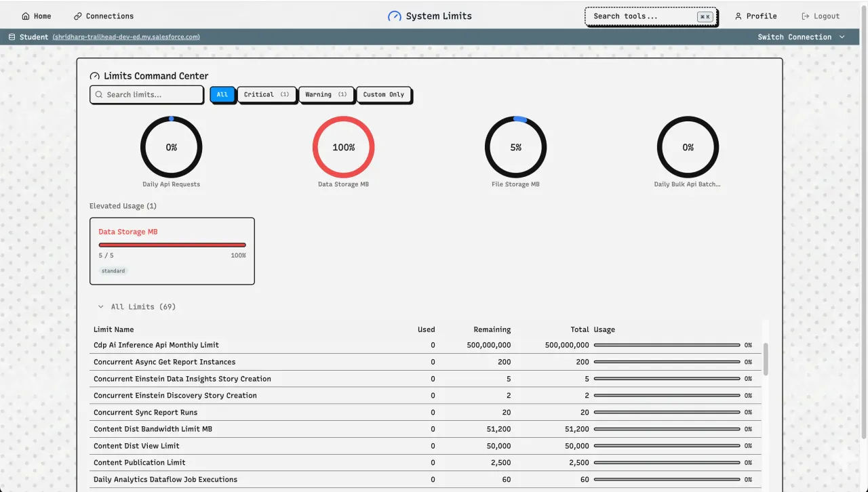Click the Daily Bulk Api Batch gauge
Image resolution: width=868 pixels, height=492 pixels.
[x=688, y=147]
